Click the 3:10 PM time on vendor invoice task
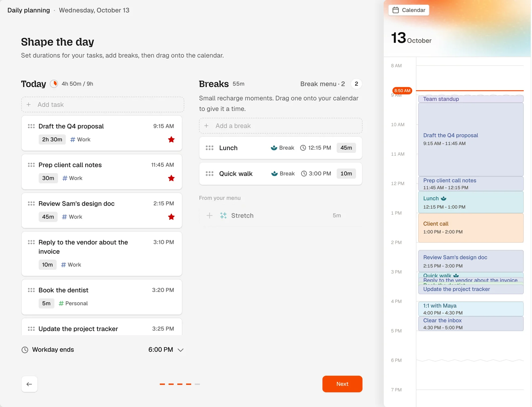This screenshot has width=532, height=407. pos(164,242)
